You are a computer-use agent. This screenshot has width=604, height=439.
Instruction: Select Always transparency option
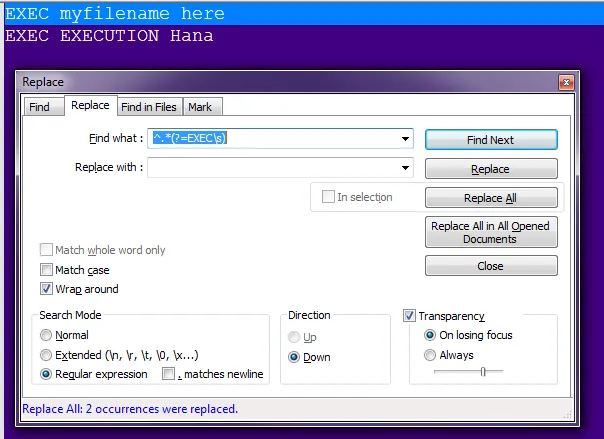tap(430, 355)
